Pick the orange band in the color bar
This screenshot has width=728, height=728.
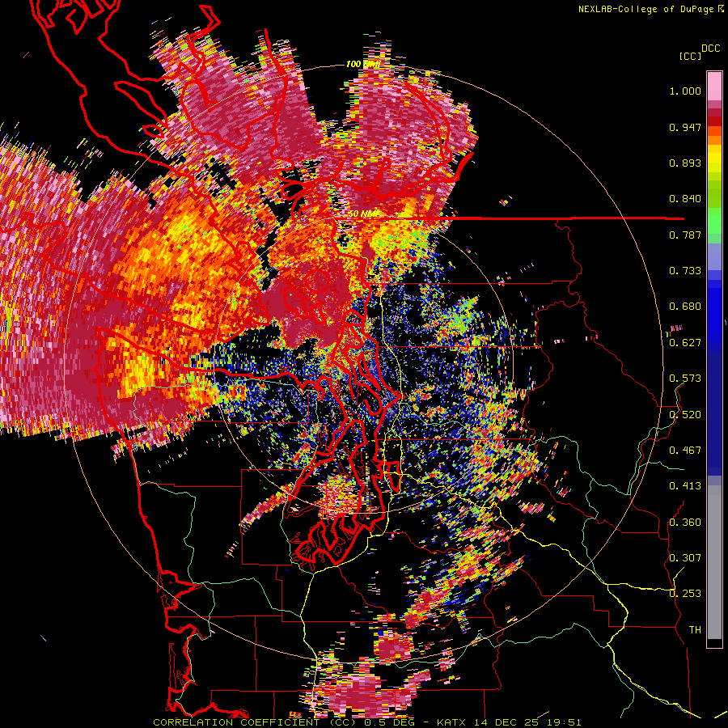click(x=714, y=140)
